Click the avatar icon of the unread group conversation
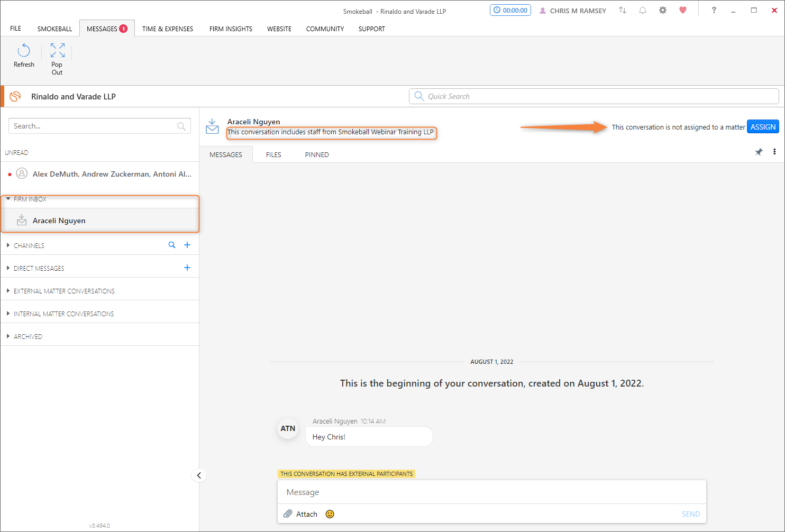Image resolution: width=785 pixels, height=532 pixels. (x=22, y=173)
